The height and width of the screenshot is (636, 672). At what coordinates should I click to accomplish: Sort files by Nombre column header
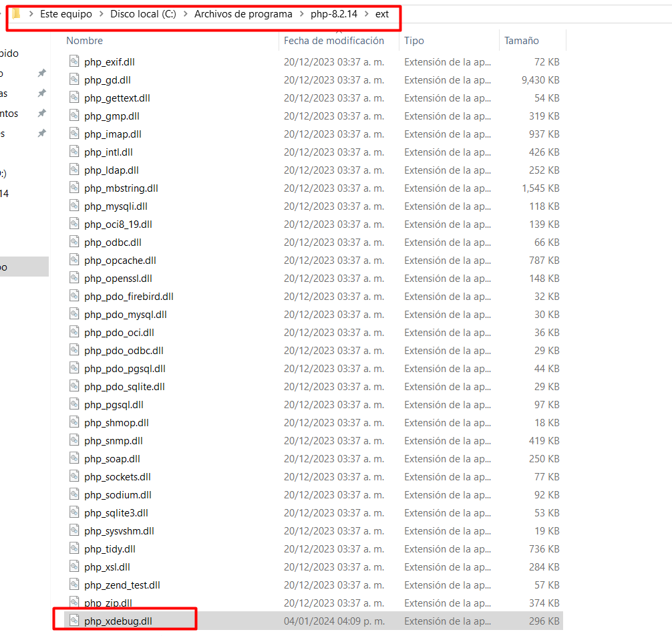85,41
